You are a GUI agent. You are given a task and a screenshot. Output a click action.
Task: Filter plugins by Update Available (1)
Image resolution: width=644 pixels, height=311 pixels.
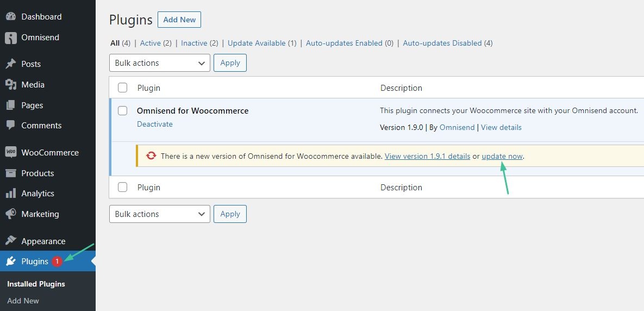coord(262,43)
